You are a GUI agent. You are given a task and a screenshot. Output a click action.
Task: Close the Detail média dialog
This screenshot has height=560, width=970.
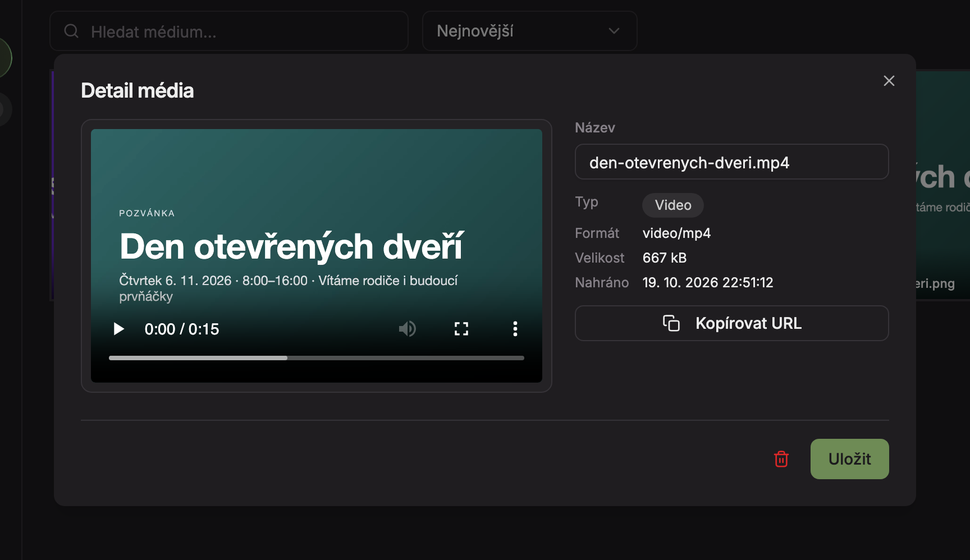click(889, 81)
